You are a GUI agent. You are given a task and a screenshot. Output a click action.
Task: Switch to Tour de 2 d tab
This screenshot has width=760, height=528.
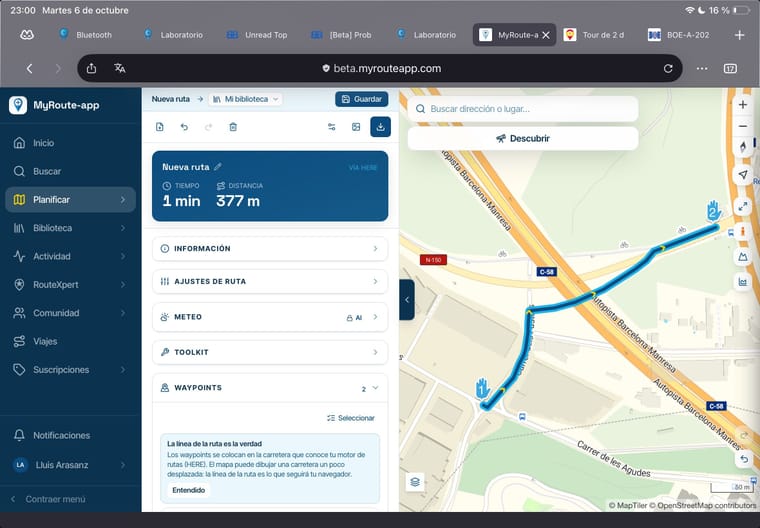click(x=595, y=35)
